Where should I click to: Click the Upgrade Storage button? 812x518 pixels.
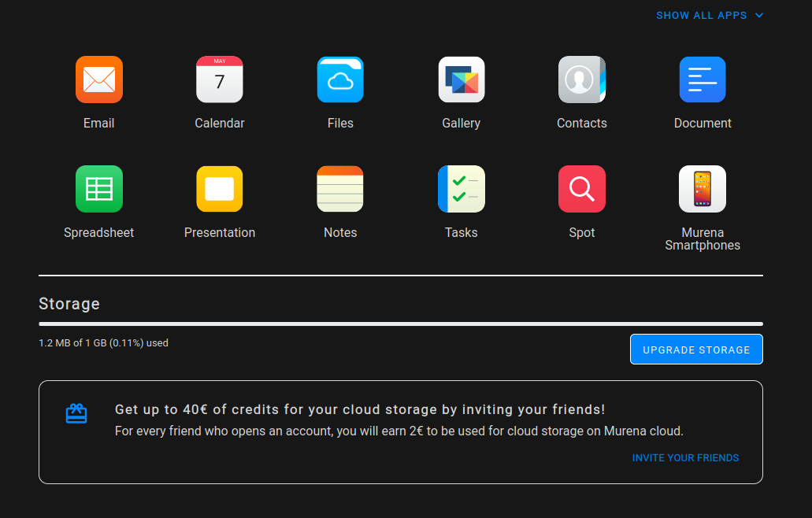click(x=696, y=350)
